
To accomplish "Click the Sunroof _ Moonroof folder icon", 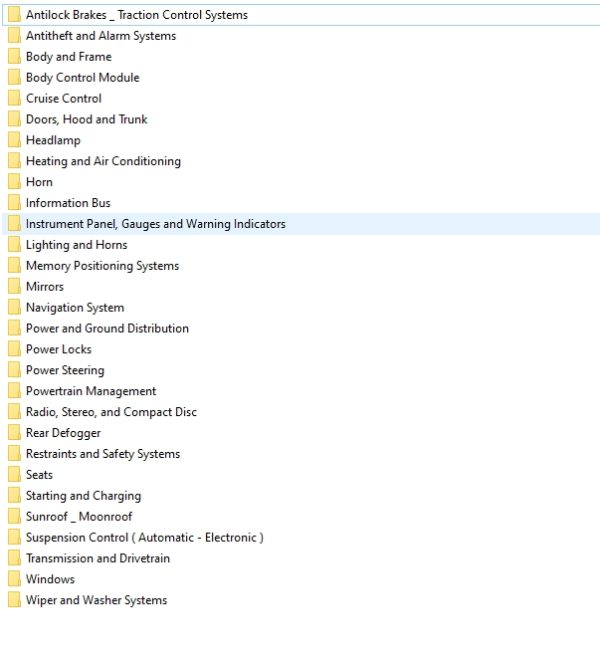I will coord(14,517).
